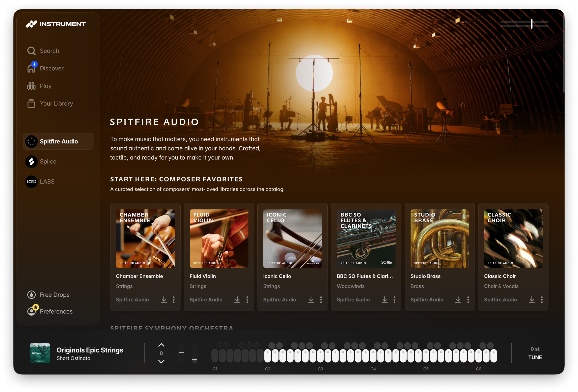Play the C4 key on keyboard
Screen dimensions: 578x392
click(x=373, y=355)
